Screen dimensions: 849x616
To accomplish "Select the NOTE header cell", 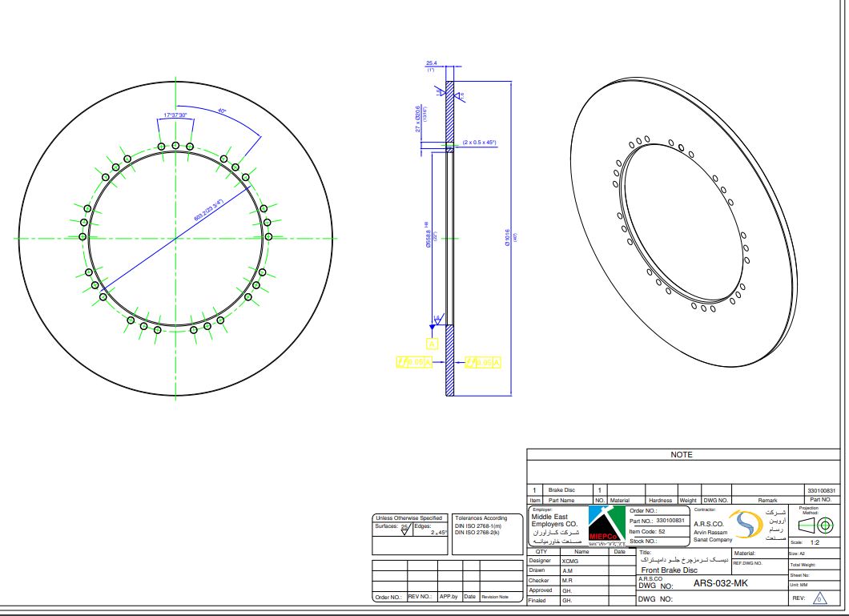I will (682, 454).
